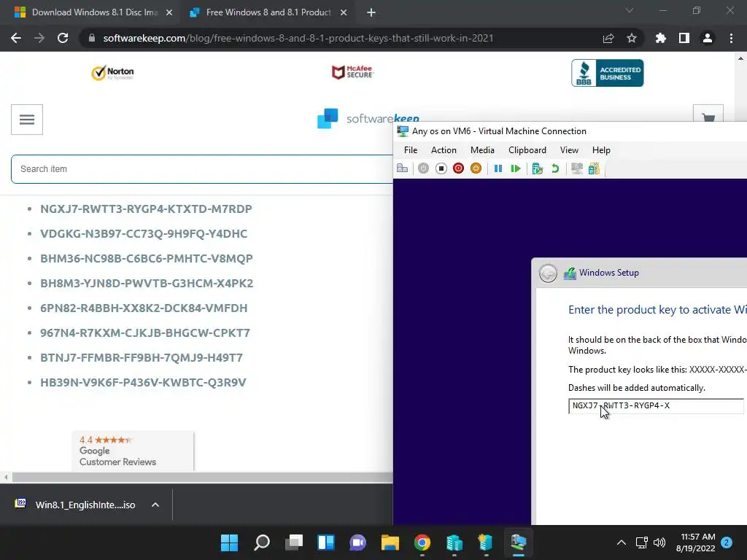Click key BH8M3-YJN8D-PWVTB-G3HCM-X4PK2
Screen dimensions: 747x560
(147, 283)
